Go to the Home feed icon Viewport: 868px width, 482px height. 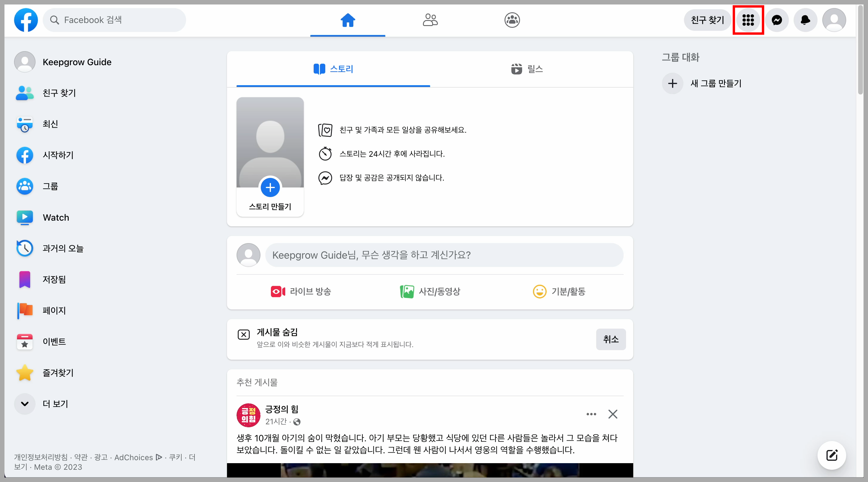348,20
